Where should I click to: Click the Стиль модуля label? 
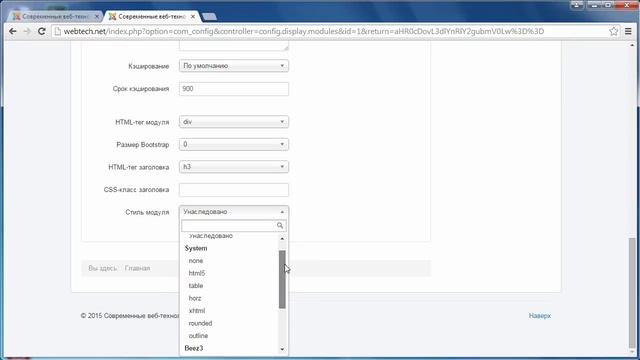(x=147, y=212)
